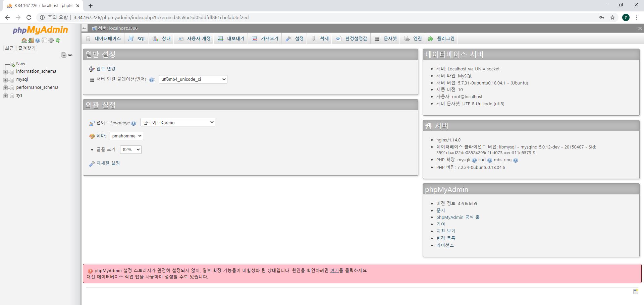Screen dimensions: 644x305
Task: Click the help icon next to mysqli extension
Action: point(474,160)
